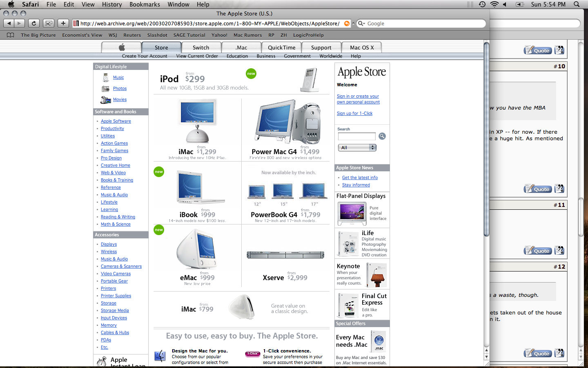The image size is (588, 368).
Task: Click the Time Machine icon in menu bar
Action: 482,4
